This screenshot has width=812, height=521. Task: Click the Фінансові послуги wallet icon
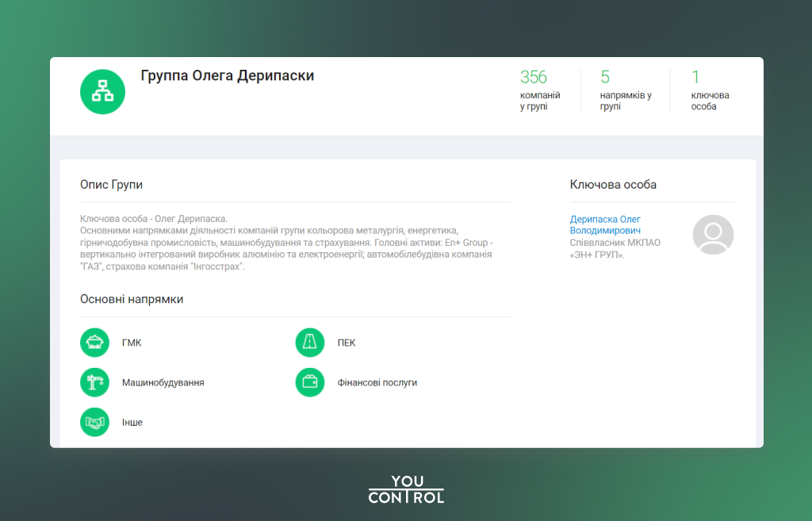(310, 382)
